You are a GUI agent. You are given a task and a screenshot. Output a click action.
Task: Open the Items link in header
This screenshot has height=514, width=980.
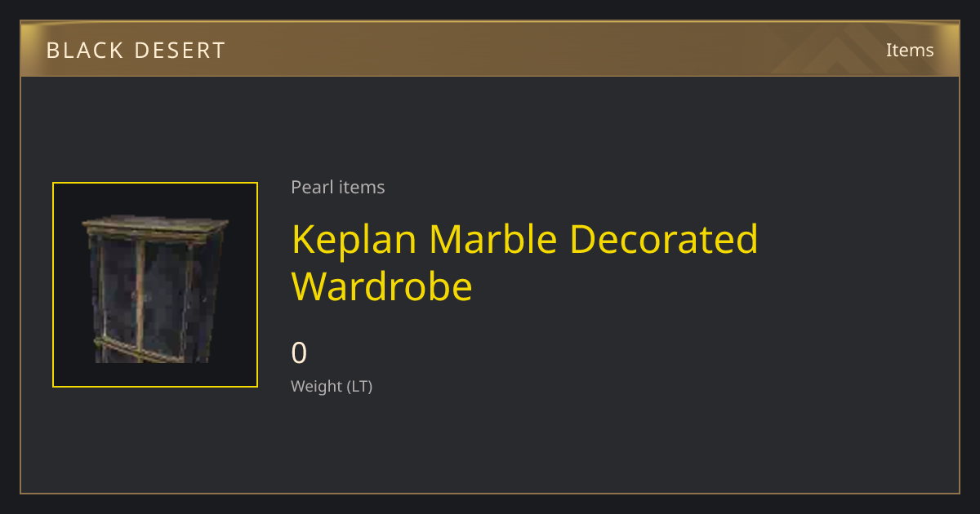[910, 50]
